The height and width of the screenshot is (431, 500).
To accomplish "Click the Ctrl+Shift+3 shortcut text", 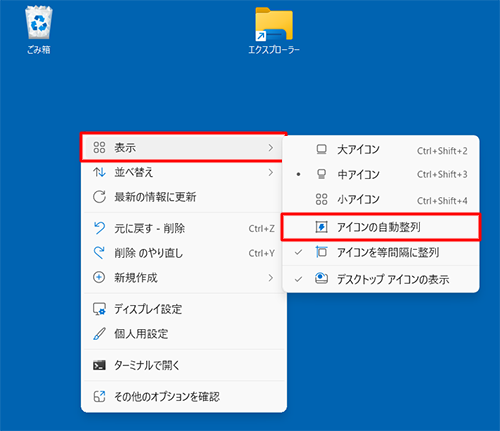I will pyautogui.click(x=442, y=174).
